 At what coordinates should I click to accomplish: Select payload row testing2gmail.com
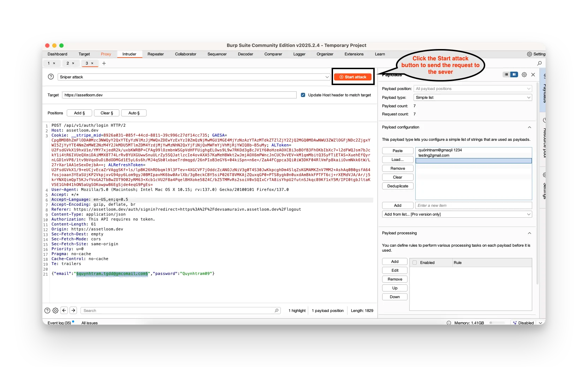click(474, 155)
